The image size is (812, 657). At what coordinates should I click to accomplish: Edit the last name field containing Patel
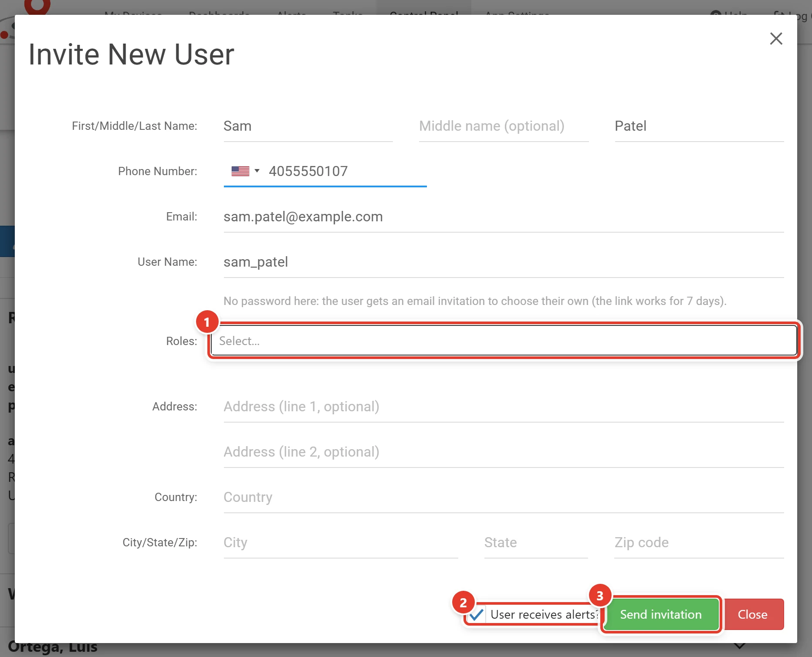pyautogui.click(x=699, y=126)
